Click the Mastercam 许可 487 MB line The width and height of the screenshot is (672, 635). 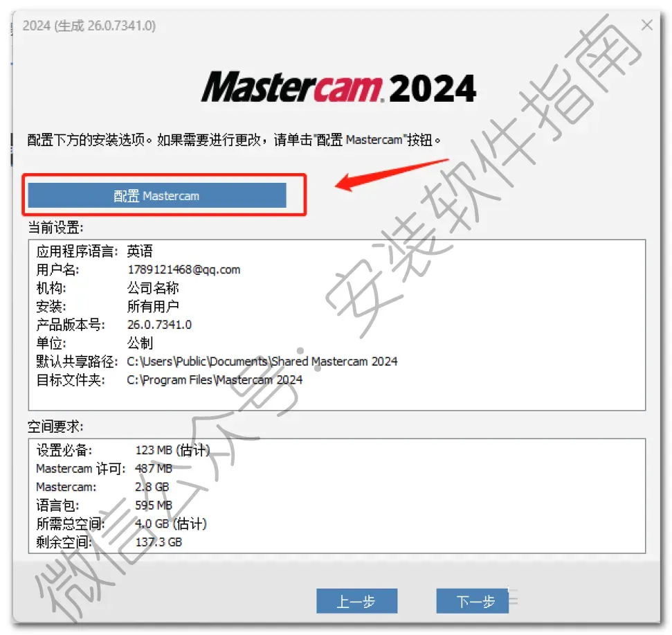104,469
